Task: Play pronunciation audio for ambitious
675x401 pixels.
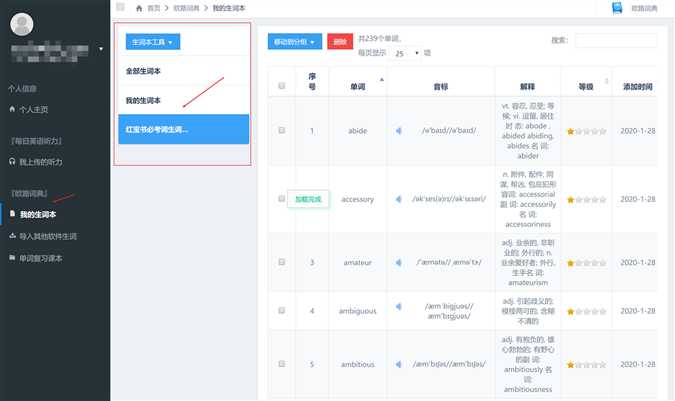Action: point(399,364)
